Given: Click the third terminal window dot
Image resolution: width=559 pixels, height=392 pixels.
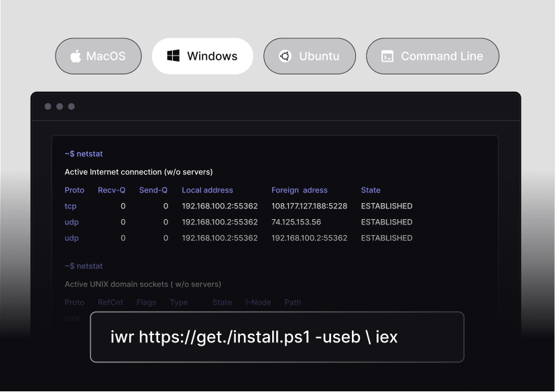Looking at the screenshot, I should pyautogui.click(x=71, y=106).
